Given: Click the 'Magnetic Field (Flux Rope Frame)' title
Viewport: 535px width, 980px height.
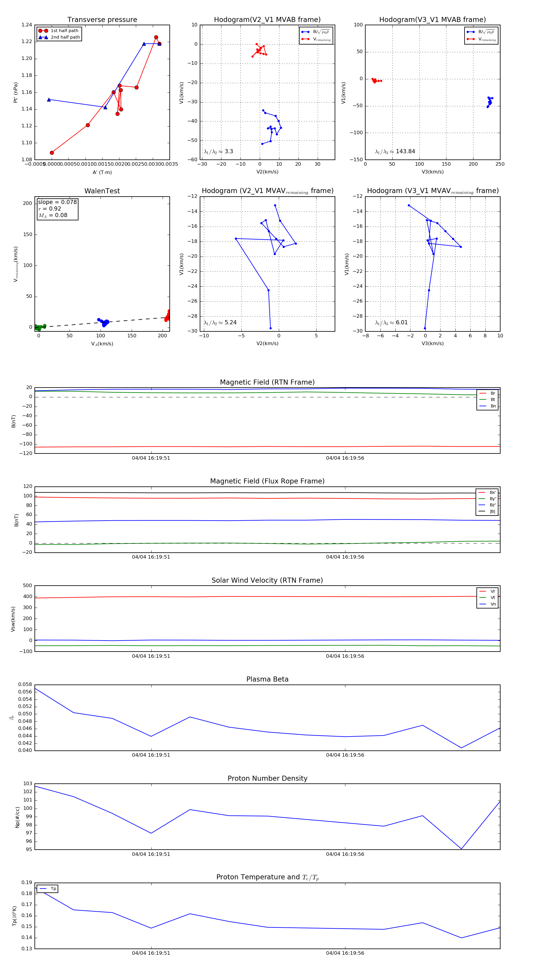Looking at the screenshot, I should click(267, 481).
